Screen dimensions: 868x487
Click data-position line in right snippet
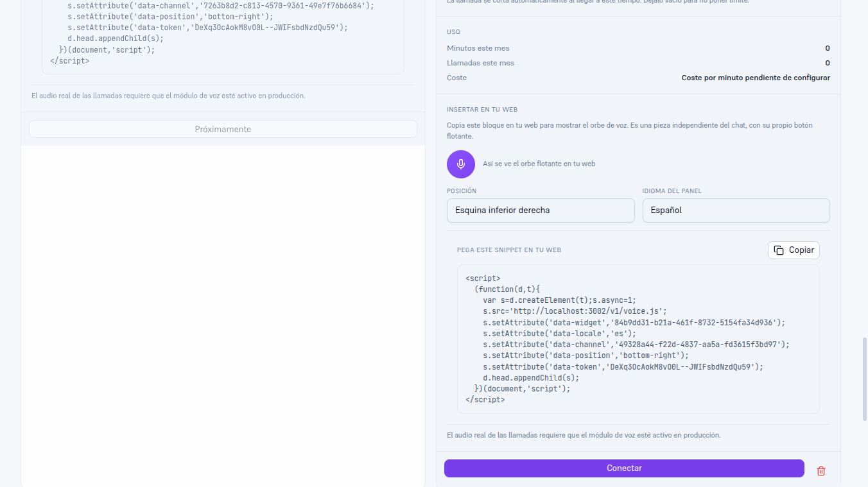tap(586, 355)
